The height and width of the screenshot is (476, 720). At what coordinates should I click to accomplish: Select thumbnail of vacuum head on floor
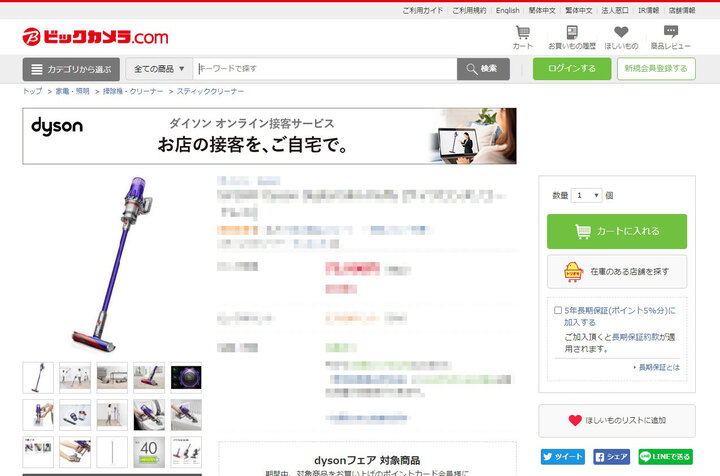pos(149,377)
